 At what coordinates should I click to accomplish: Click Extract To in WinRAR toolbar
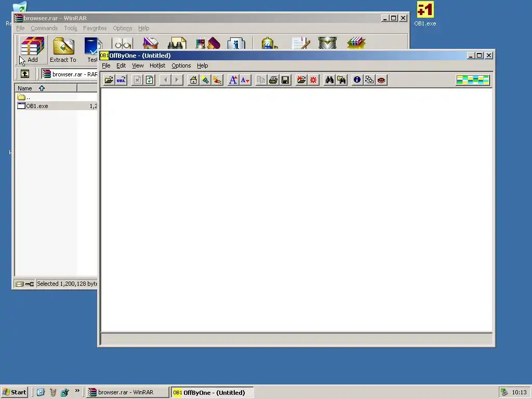point(63,50)
